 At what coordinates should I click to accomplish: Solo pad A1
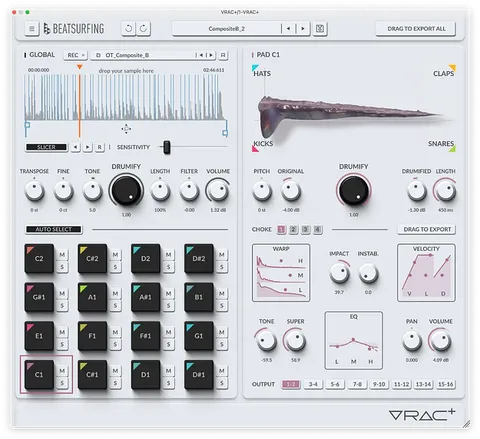tap(115, 306)
